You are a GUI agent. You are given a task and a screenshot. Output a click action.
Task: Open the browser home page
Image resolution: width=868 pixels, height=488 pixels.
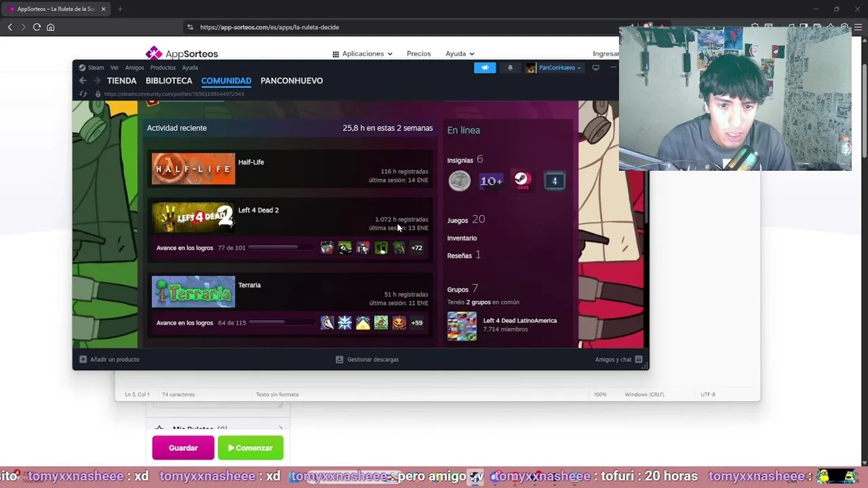tap(50, 27)
